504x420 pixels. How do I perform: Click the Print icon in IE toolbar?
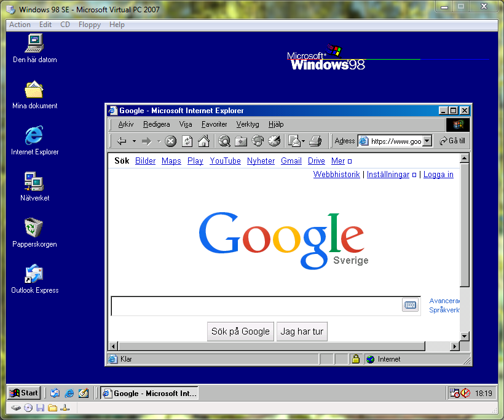coord(315,141)
